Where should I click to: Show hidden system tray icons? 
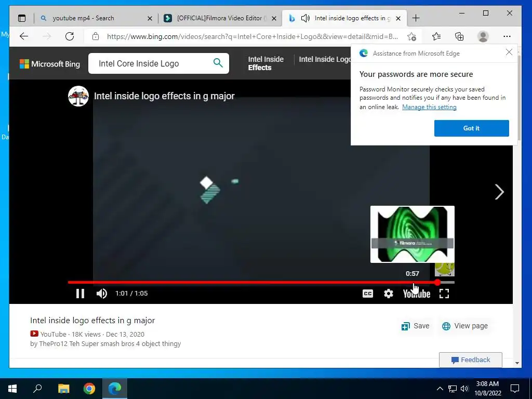pos(440,389)
